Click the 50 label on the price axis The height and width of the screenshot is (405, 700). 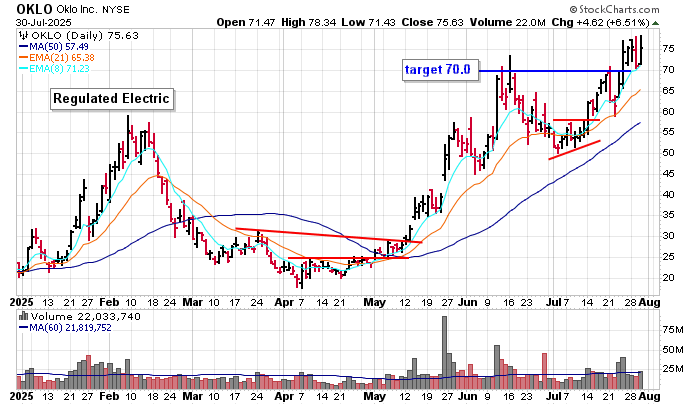pos(668,153)
